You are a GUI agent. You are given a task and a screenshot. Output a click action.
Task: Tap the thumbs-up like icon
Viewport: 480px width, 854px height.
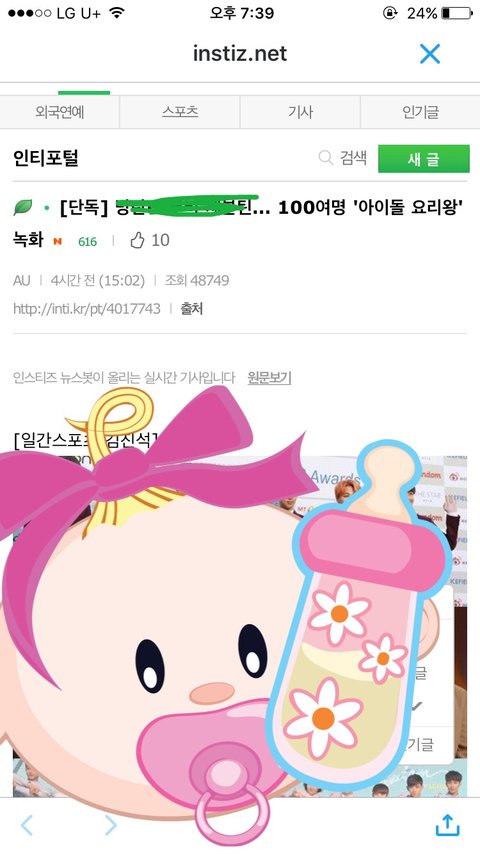pyautogui.click(x=137, y=240)
